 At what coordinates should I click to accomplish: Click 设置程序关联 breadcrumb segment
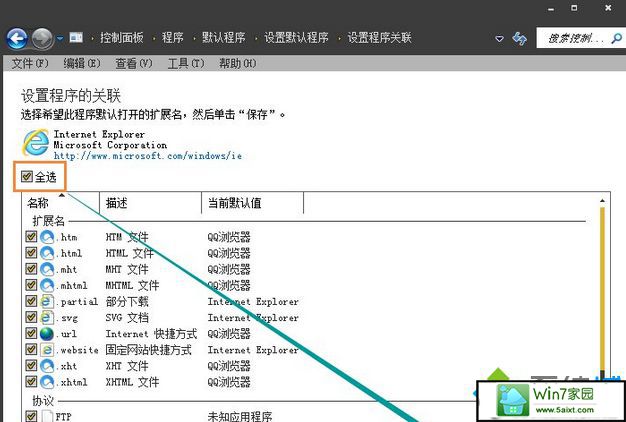point(379,38)
